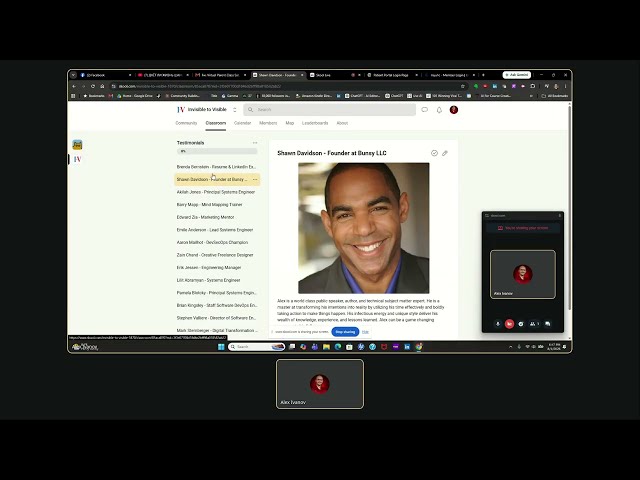Viewport: 640px width, 480px height.
Task: Open Pamela Bielicky - Principal Systems Engineer lesson
Action: [x=216, y=293]
